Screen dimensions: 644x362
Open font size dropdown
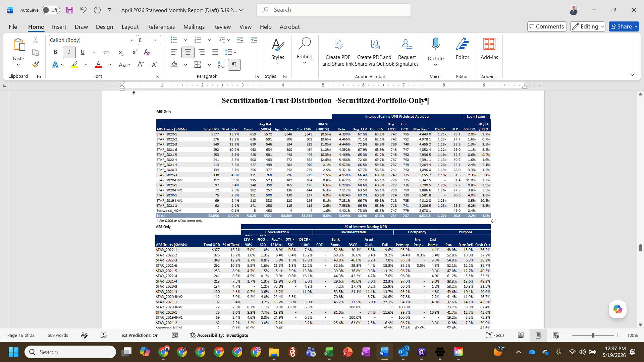155,40
